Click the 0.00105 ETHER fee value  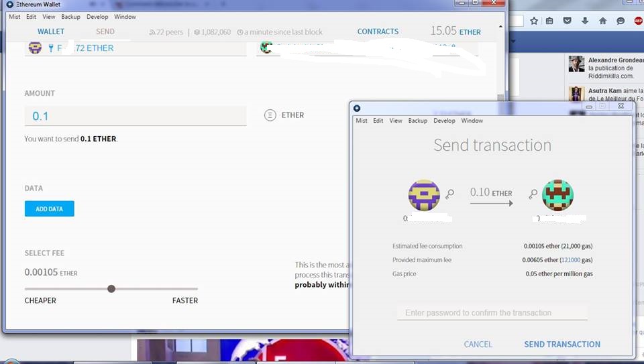pyautogui.click(x=51, y=272)
